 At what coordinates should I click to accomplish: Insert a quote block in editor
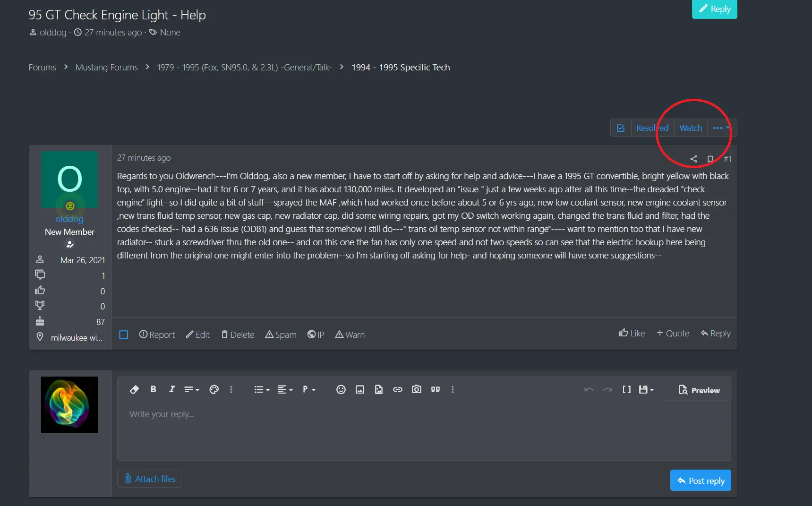[x=436, y=389]
